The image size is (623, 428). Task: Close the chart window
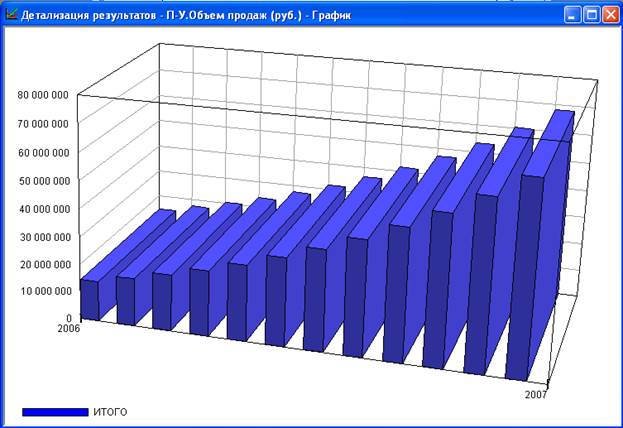click(611, 15)
